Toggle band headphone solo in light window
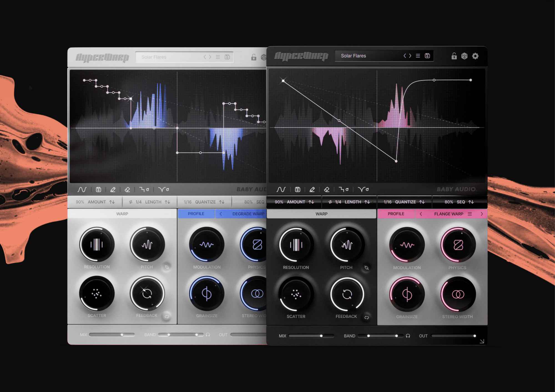Image resolution: width=555 pixels, height=392 pixels. coord(208,335)
